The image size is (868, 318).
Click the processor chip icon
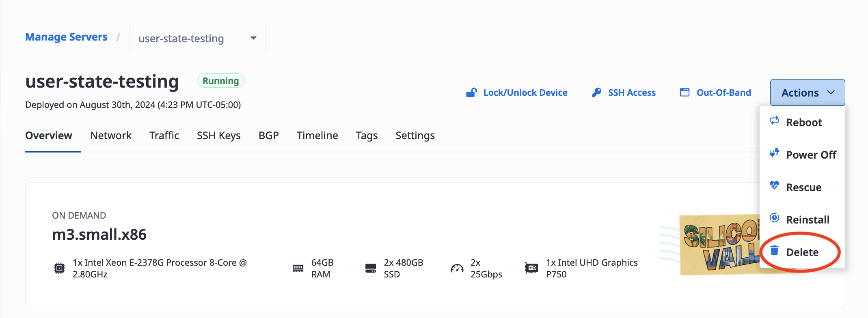[x=59, y=268]
